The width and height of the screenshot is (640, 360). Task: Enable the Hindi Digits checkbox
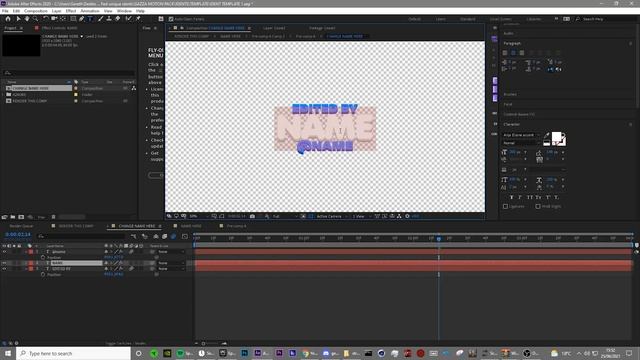coord(538,207)
